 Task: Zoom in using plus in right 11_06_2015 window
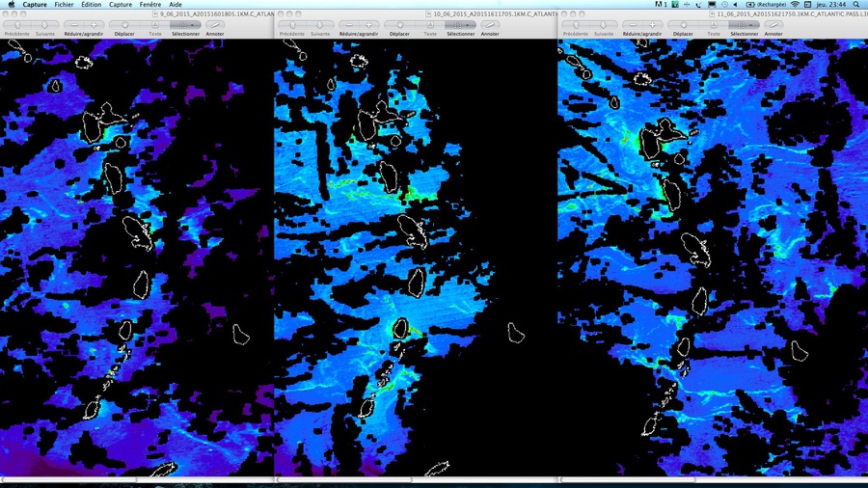652,24
